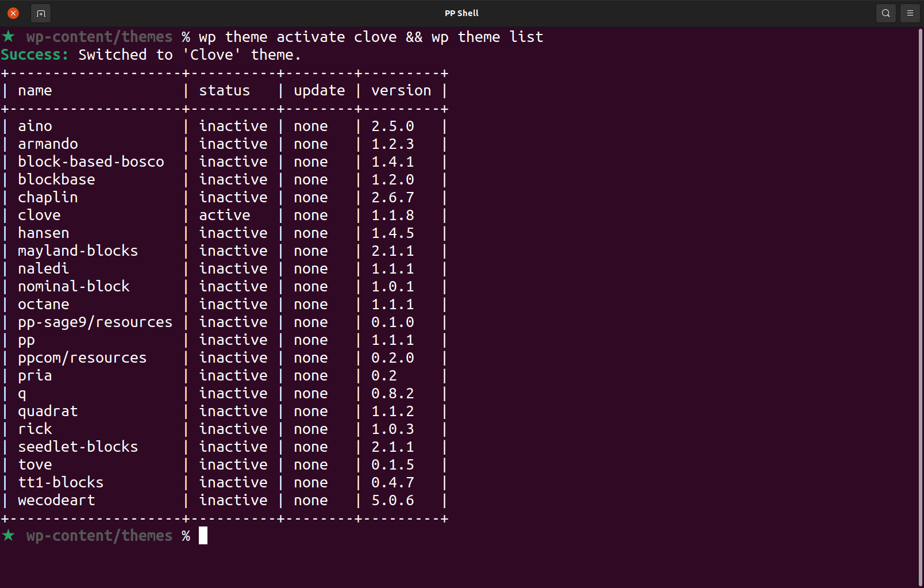Open the hamburger menu
The width and height of the screenshot is (924, 588).
910,13
